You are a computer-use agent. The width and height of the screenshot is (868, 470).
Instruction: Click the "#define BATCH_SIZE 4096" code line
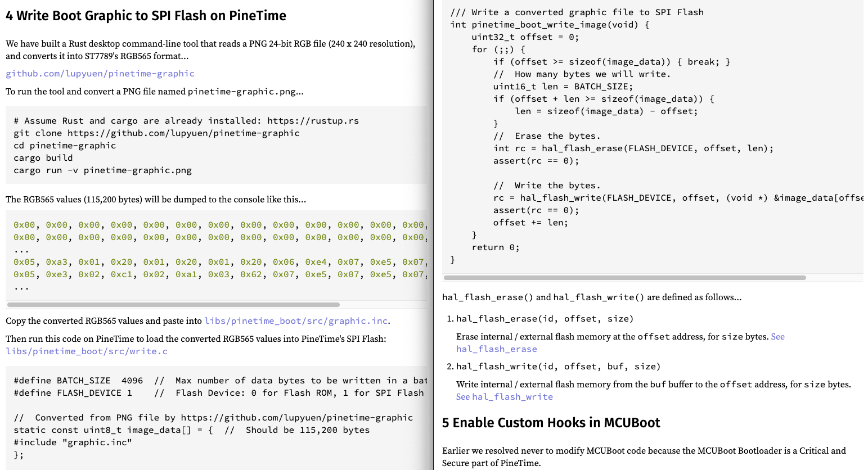click(x=79, y=381)
